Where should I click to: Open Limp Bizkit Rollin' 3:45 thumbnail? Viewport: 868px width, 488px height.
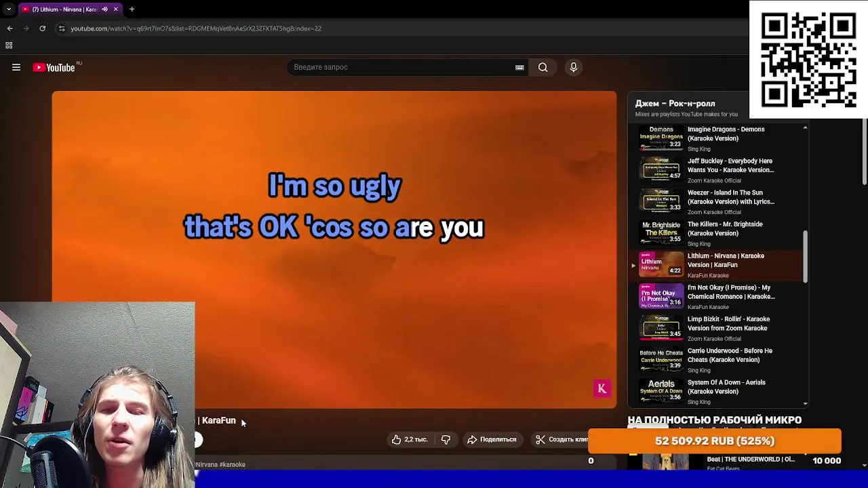click(x=661, y=327)
